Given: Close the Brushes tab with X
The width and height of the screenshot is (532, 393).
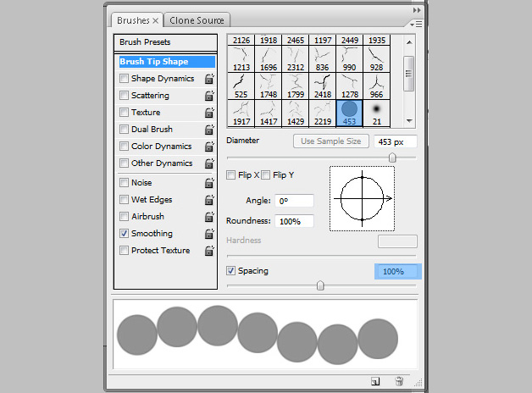Looking at the screenshot, I should click(x=155, y=20).
